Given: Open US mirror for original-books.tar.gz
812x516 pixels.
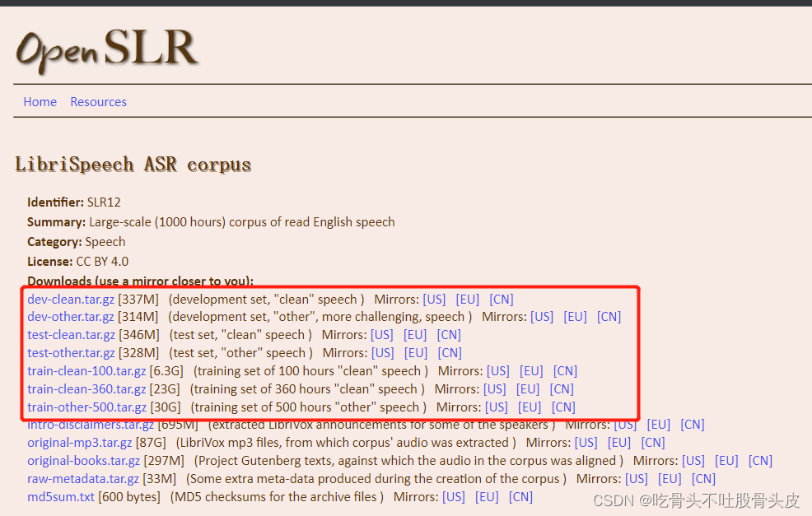Looking at the screenshot, I should 693,461.
